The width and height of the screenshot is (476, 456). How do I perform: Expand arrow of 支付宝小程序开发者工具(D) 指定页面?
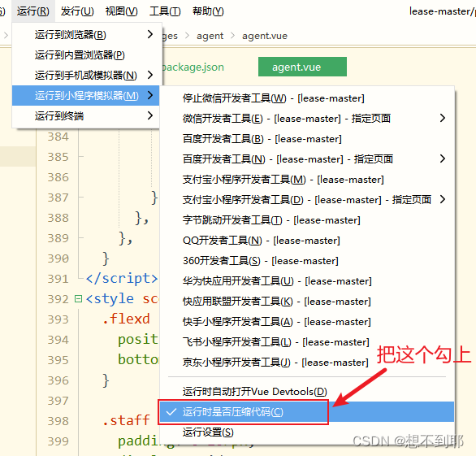tap(443, 199)
